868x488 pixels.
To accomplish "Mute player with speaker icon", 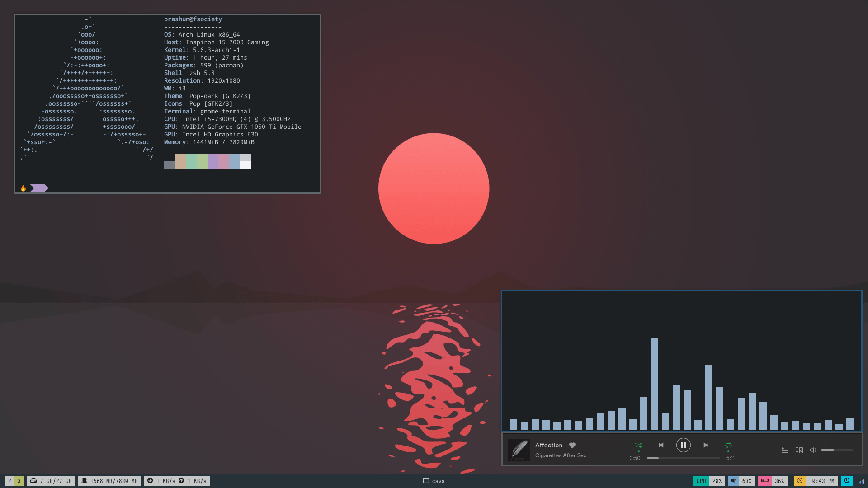I will click(x=813, y=450).
